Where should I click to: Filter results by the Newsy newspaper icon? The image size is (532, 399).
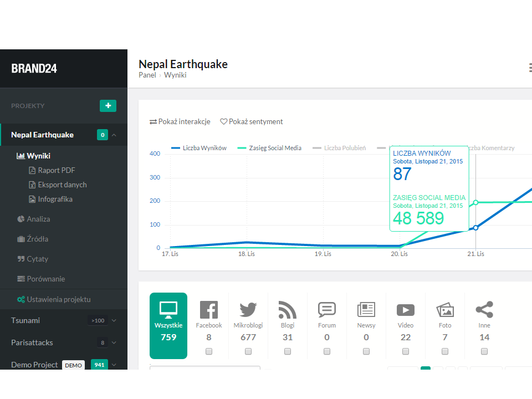point(366,310)
